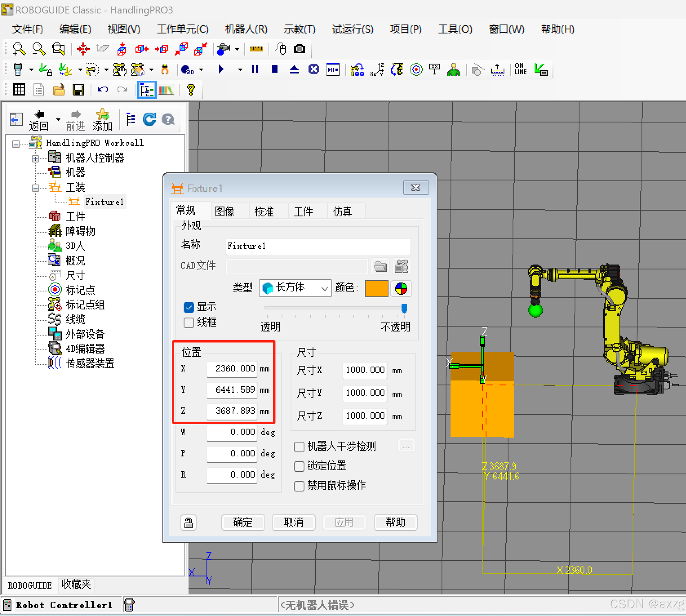Click the 尺寸Z 1000.000 field
The image size is (686, 616).
click(x=365, y=416)
